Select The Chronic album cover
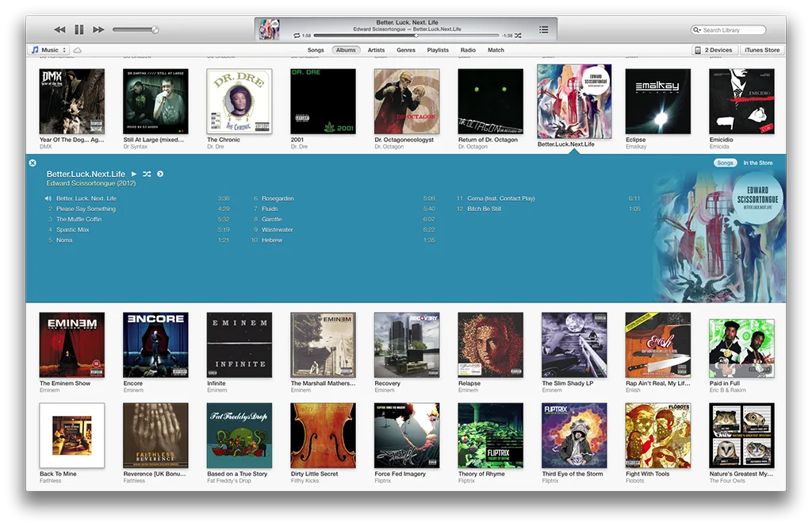 239,102
